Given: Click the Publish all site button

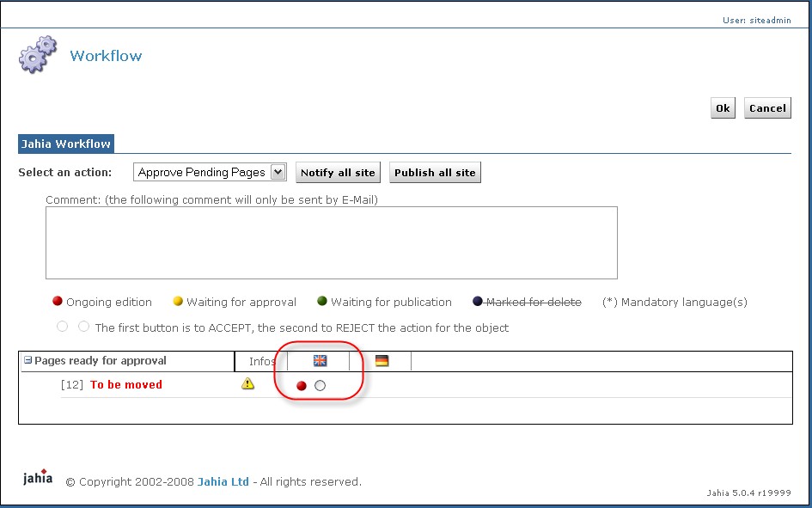Looking at the screenshot, I should [435, 173].
